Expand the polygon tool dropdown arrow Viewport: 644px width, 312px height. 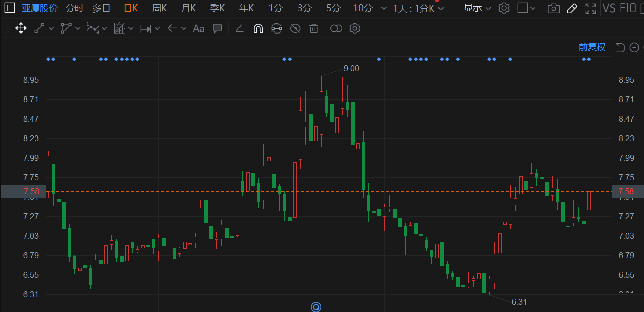click(78, 28)
